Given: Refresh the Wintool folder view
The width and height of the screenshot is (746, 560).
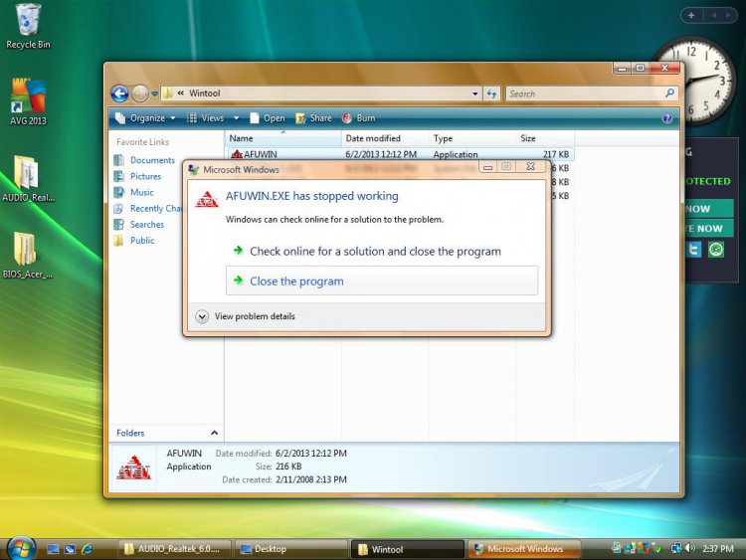Looking at the screenshot, I should point(491,93).
